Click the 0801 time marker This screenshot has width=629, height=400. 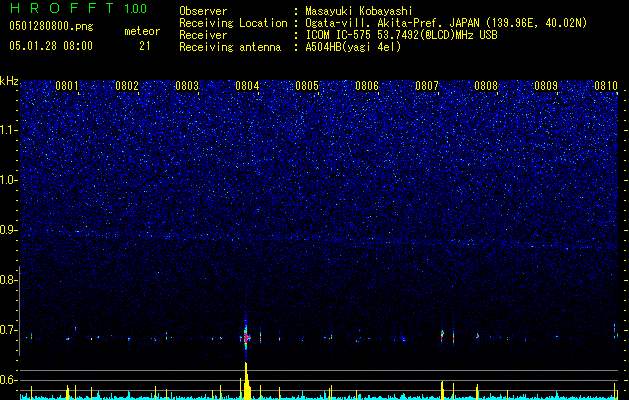67,86
